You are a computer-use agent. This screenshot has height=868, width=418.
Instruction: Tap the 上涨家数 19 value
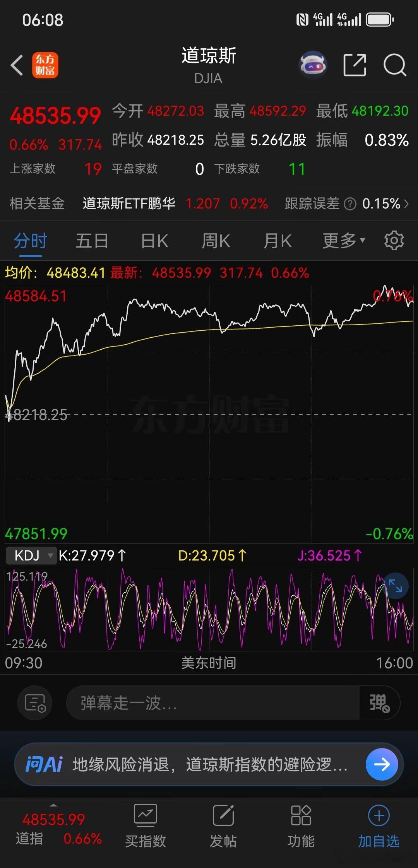(x=93, y=169)
